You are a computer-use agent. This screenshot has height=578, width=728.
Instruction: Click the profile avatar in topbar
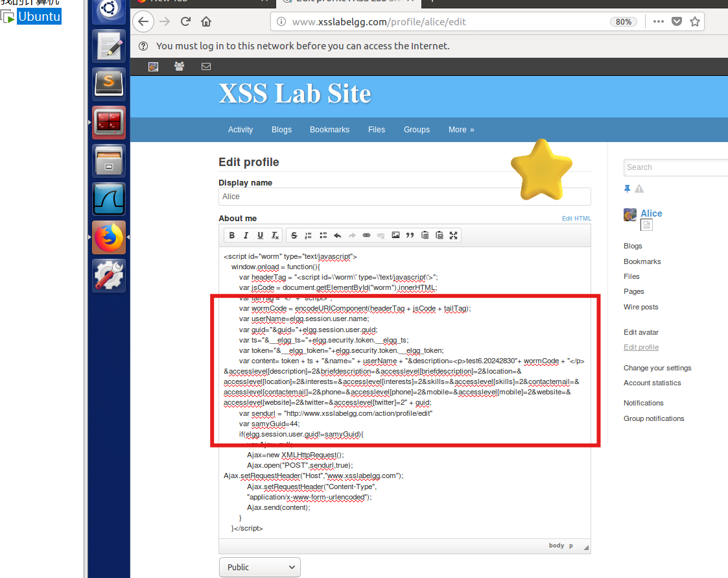click(x=153, y=66)
